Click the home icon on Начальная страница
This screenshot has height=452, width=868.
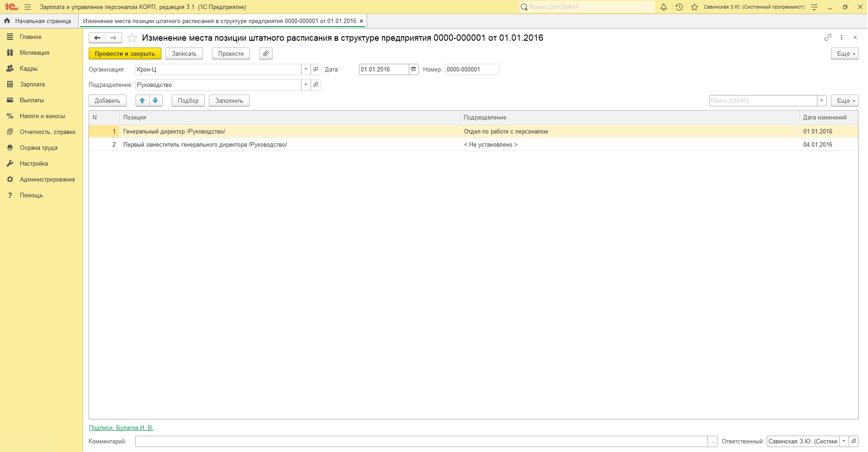click(x=7, y=21)
